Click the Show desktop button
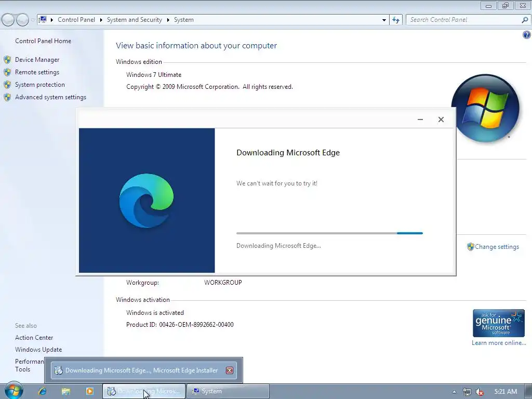The width and height of the screenshot is (532, 399). pos(529,392)
